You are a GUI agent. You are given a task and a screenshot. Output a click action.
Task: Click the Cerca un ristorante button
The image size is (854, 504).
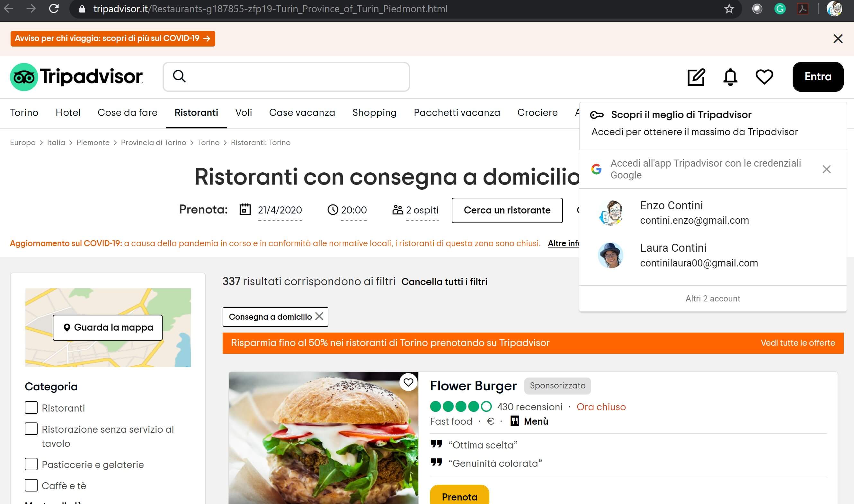(x=507, y=210)
